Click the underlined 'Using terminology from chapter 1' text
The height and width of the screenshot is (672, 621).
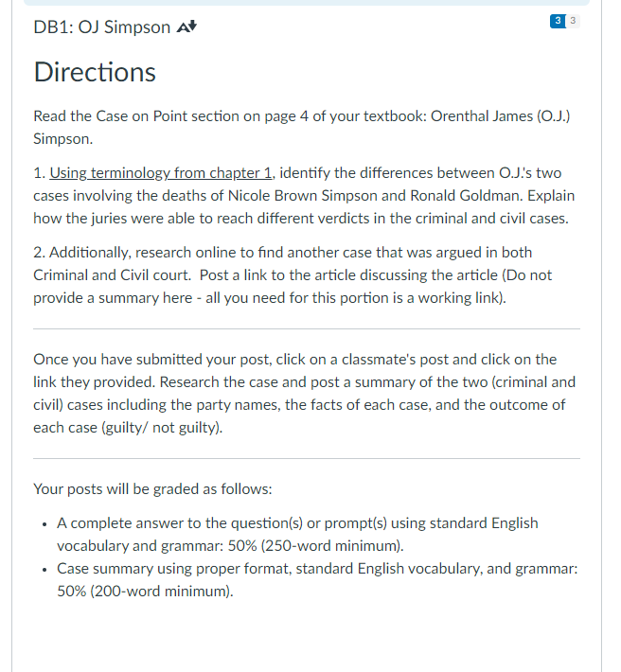tap(161, 172)
